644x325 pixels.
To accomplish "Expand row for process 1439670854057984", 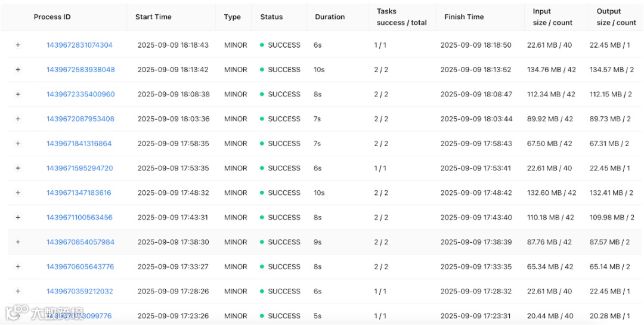I will (18, 242).
